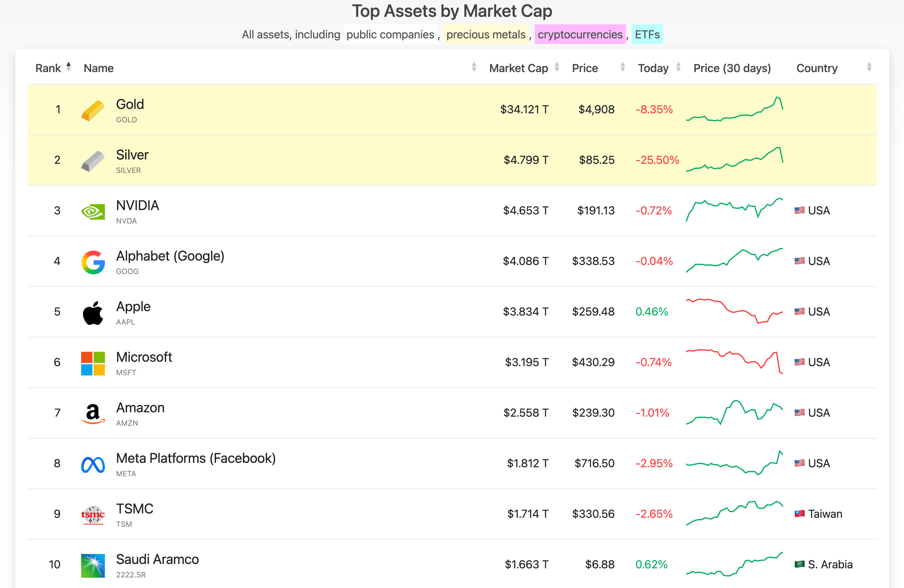Viewport: 904px width, 588px height.
Task: Open the Saudi Aramco company link
Action: click(157, 559)
